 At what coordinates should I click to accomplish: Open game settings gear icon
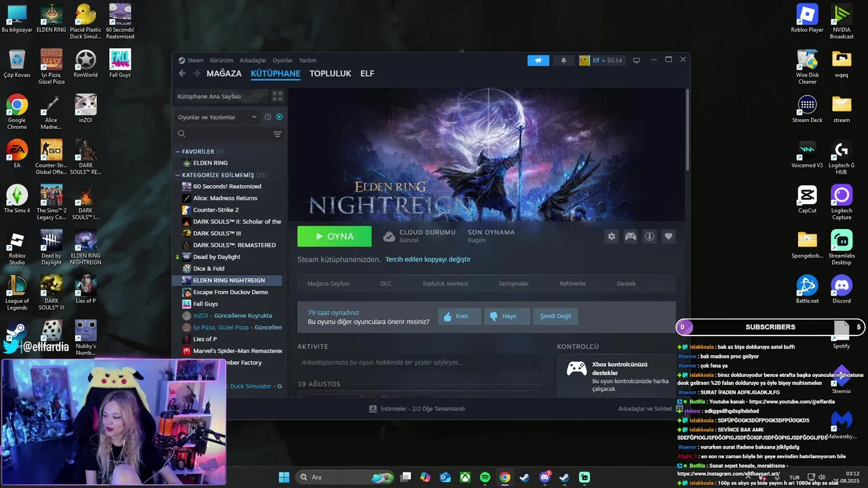(612, 237)
